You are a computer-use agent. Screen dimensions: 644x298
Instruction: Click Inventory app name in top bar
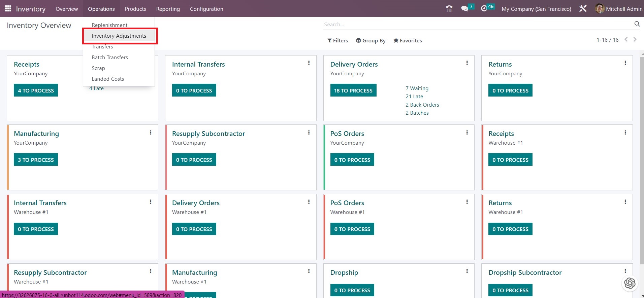pyautogui.click(x=31, y=9)
